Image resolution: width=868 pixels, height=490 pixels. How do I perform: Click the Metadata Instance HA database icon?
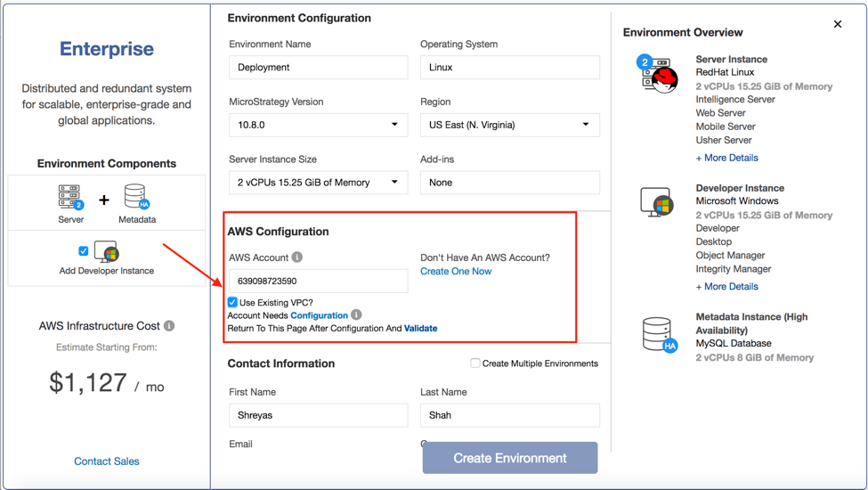(659, 335)
